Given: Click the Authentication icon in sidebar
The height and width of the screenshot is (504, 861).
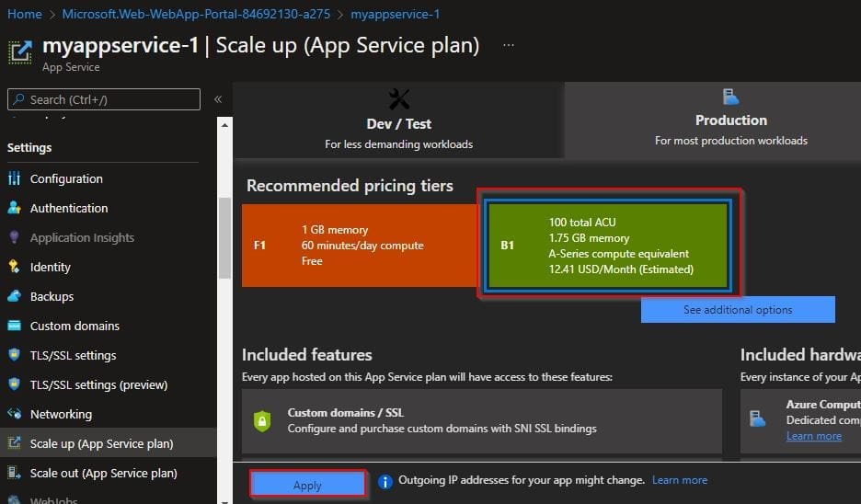Looking at the screenshot, I should 14,209.
